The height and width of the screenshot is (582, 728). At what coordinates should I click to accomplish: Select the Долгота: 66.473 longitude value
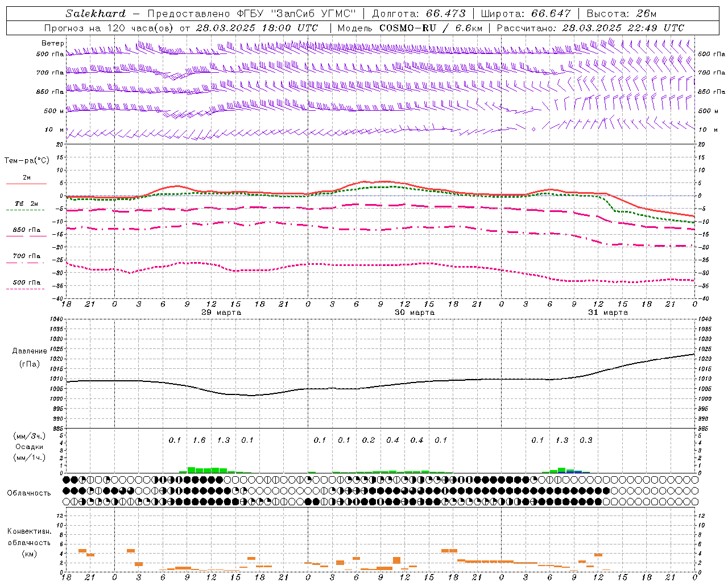(419, 14)
